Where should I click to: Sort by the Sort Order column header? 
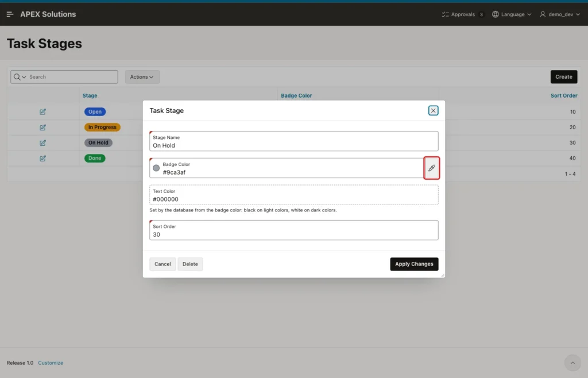pos(564,95)
